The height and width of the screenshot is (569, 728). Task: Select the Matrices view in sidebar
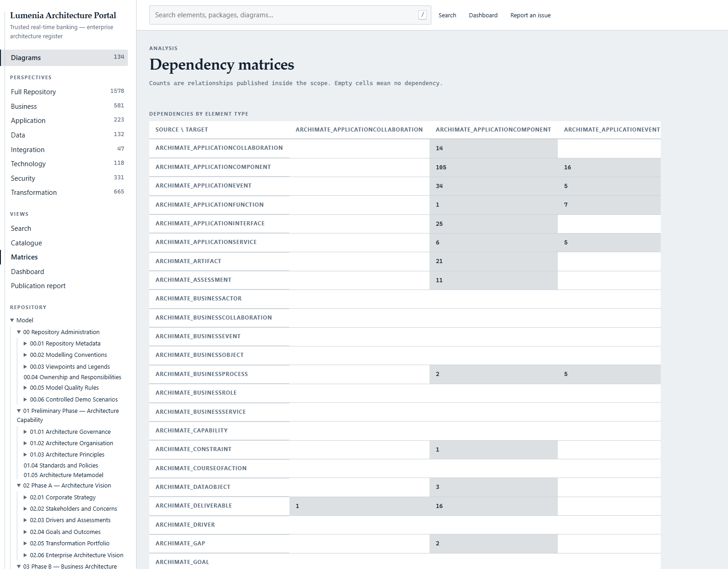point(25,257)
